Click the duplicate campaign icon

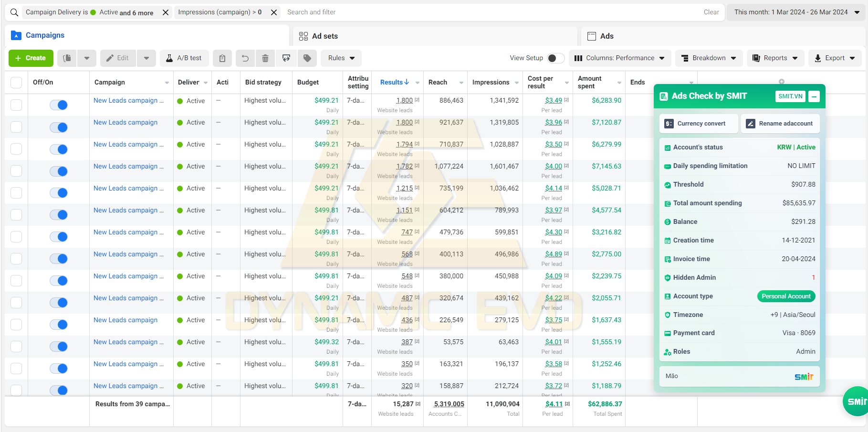tap(67, 58)
